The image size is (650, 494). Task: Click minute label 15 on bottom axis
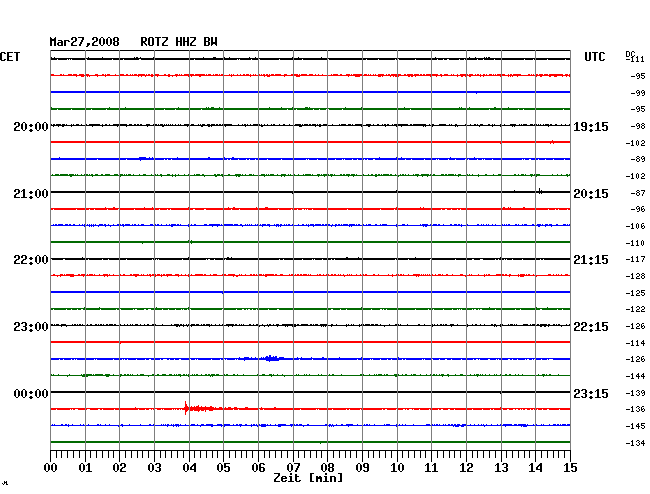point(570,467)
